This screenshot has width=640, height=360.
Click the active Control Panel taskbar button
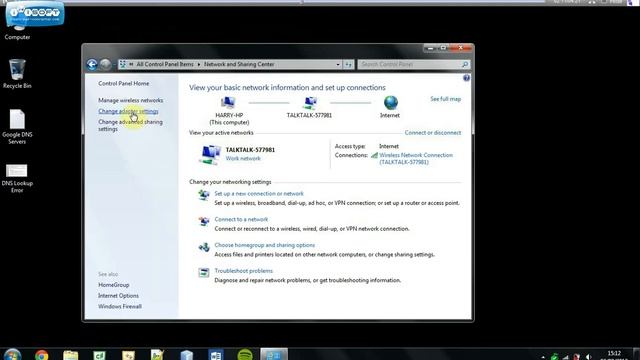(x=274, y=354)
